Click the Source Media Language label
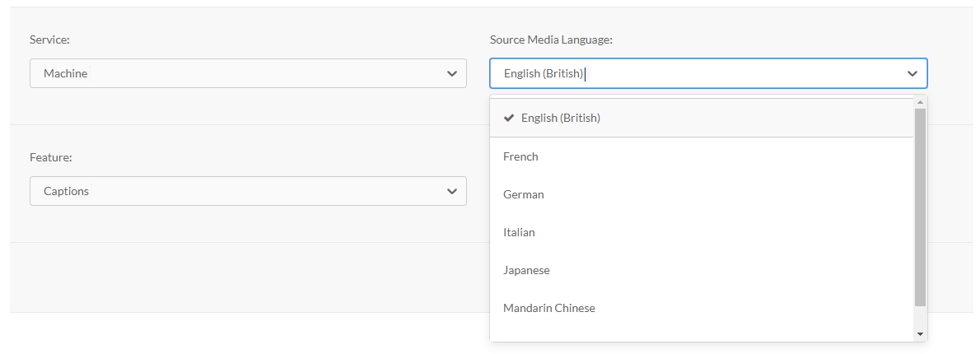The height and width of the screenshot is (354, 980). (551, 40)
